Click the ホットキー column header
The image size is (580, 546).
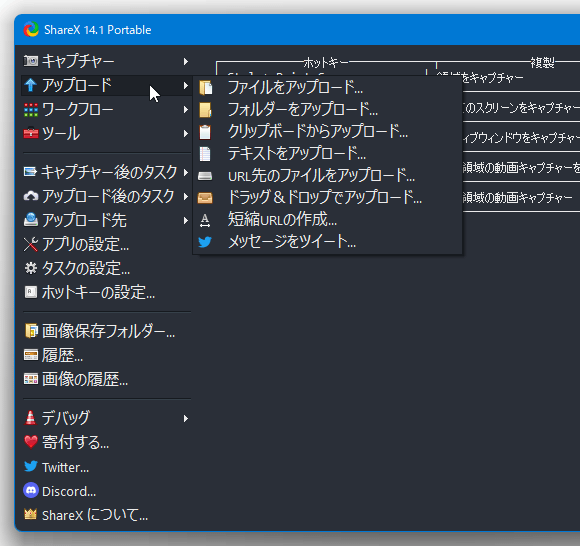[326, 63]
